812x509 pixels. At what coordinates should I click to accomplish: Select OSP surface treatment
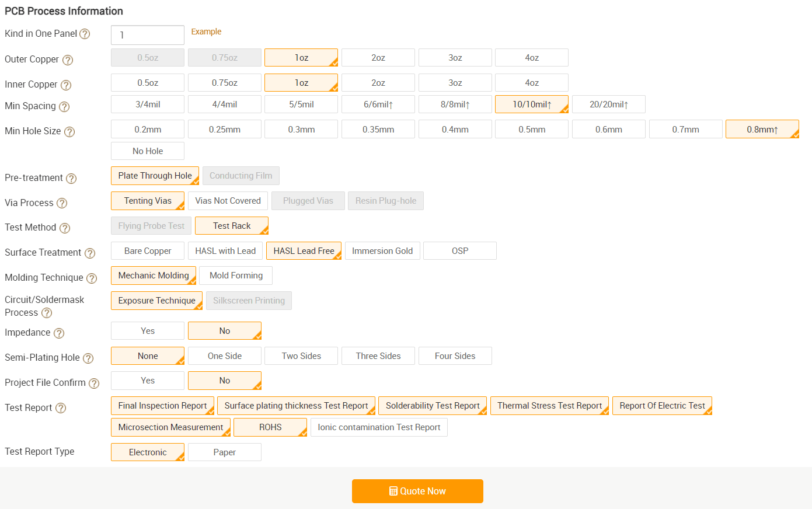(x=460, y=251)
